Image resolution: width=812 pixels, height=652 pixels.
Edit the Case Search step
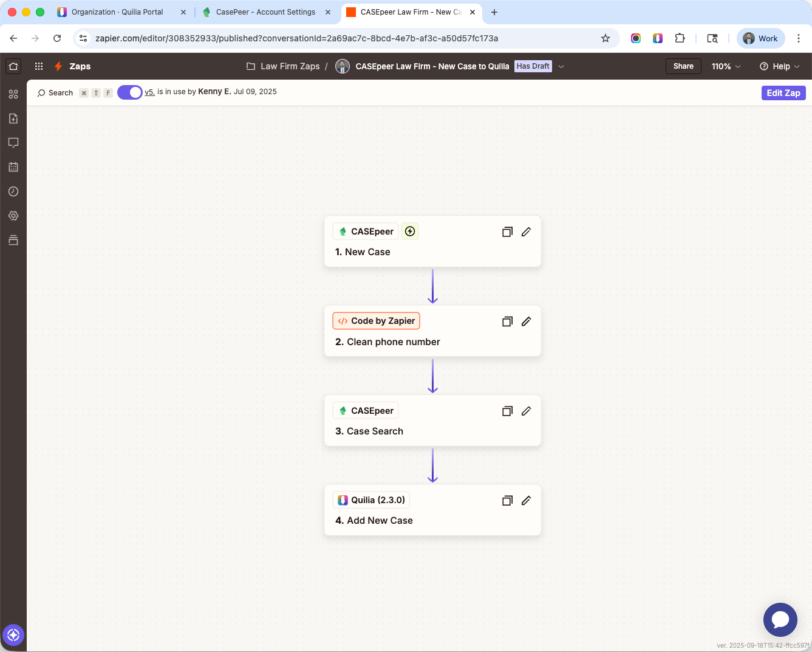527,411
